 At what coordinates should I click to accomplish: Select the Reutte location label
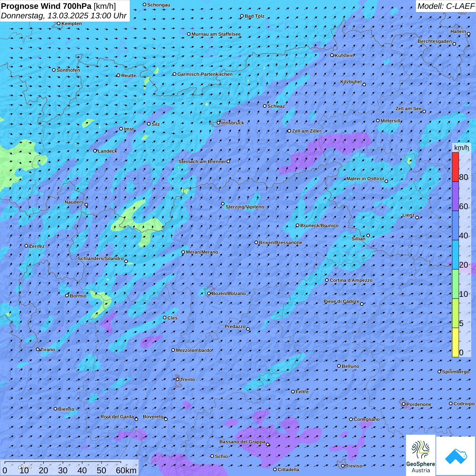[129, 75]
